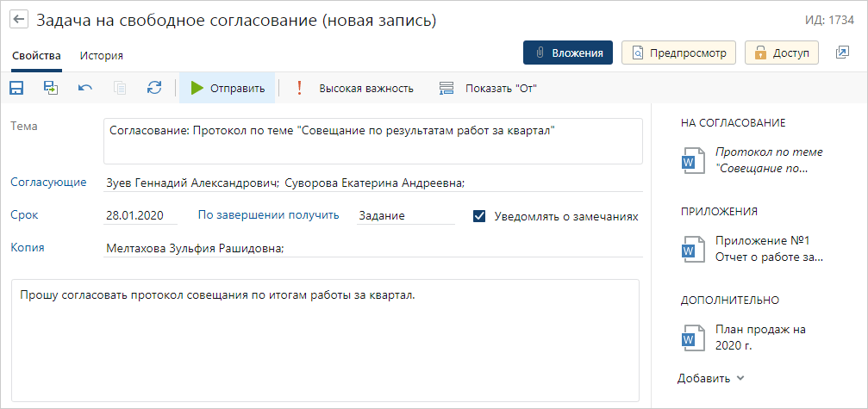868x409 pixels.
Task: Click the Тема subject field
Action: (x=373, y=141)
